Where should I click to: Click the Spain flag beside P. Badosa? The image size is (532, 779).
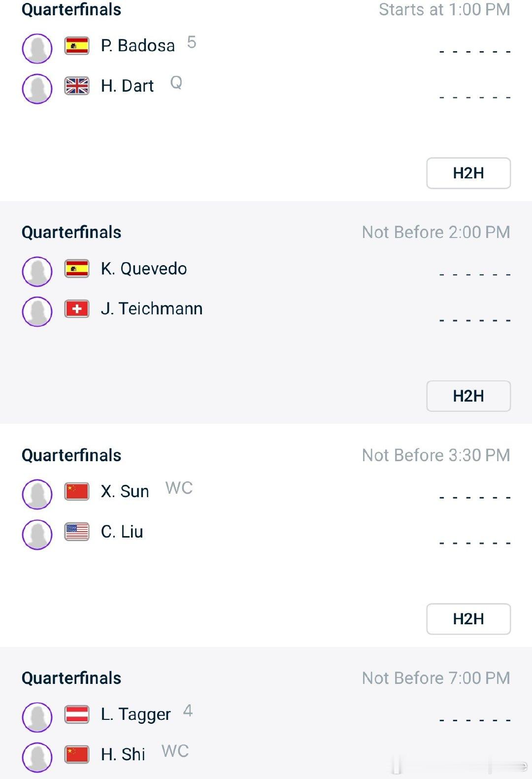tap(77, 46)
